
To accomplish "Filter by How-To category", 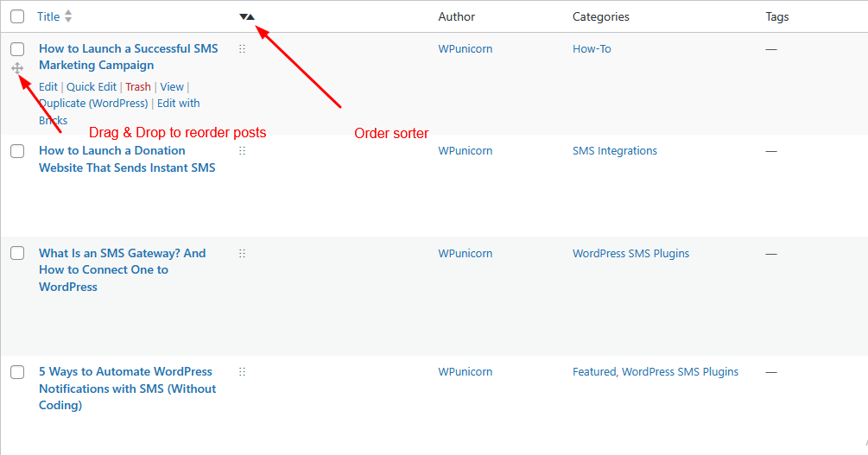I will pyautogui.click(x=592, y=49).
